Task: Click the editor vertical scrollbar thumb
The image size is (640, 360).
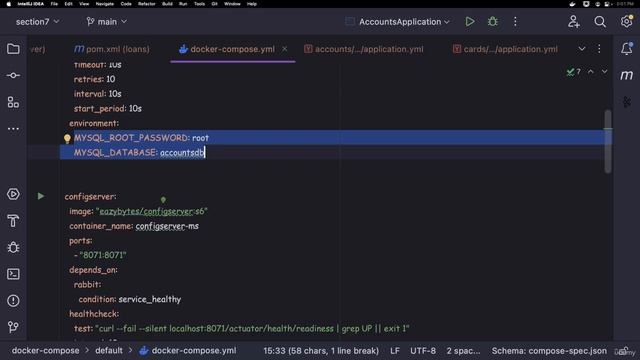Action: [608, 141]
